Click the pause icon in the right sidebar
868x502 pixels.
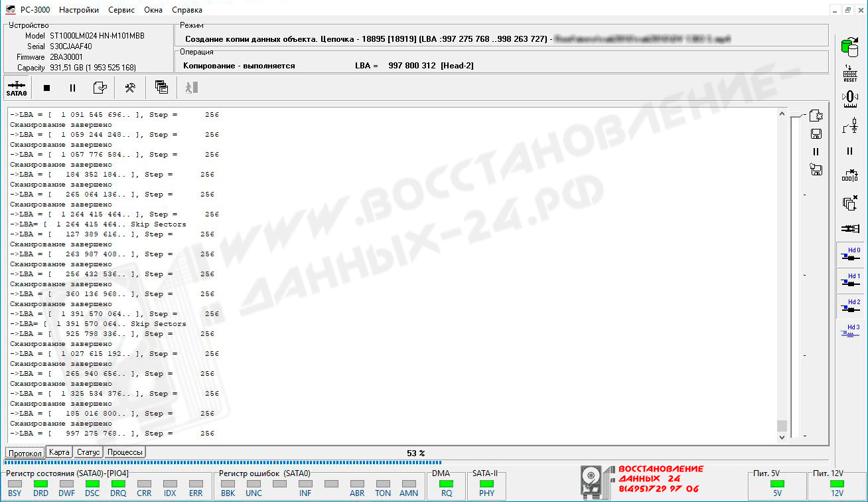coord(849,151)
